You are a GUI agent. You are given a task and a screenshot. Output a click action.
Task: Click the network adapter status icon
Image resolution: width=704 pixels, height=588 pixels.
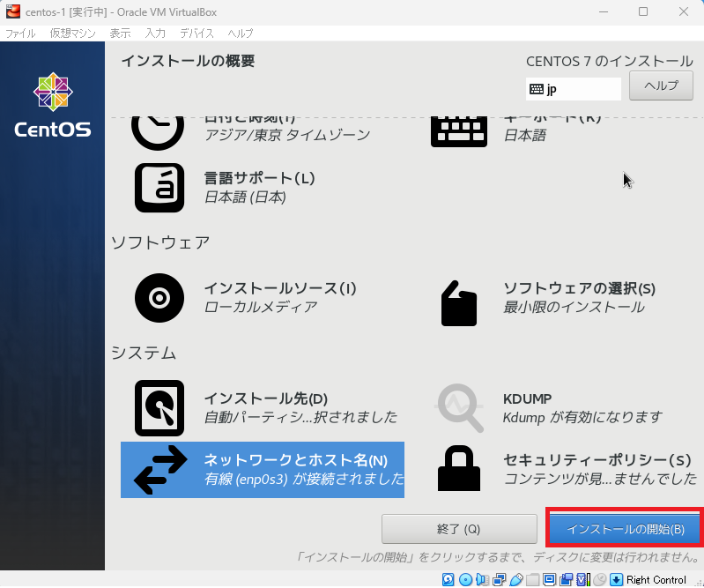(499, 579)
